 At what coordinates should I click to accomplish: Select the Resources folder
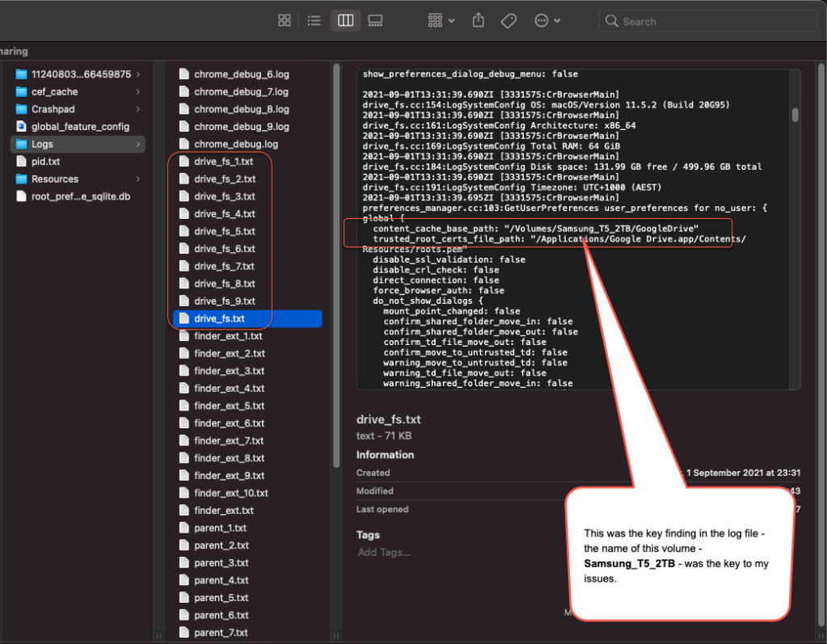click(54, 179)
